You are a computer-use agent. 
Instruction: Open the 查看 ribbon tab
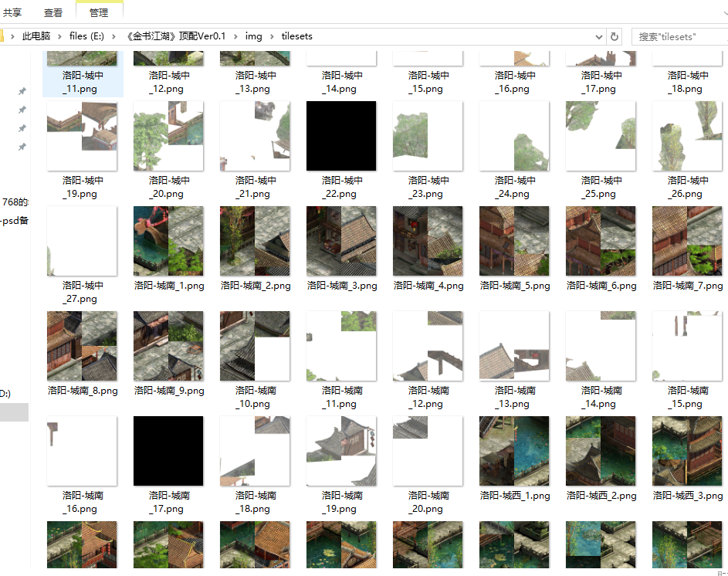(x=53, y=12)
